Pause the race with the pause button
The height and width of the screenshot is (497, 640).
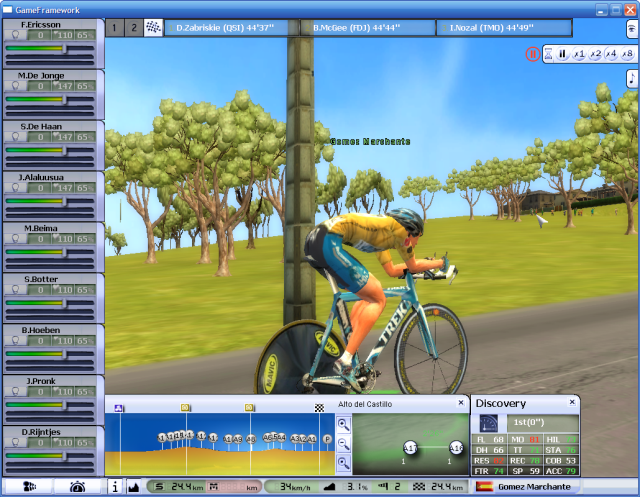562,54
